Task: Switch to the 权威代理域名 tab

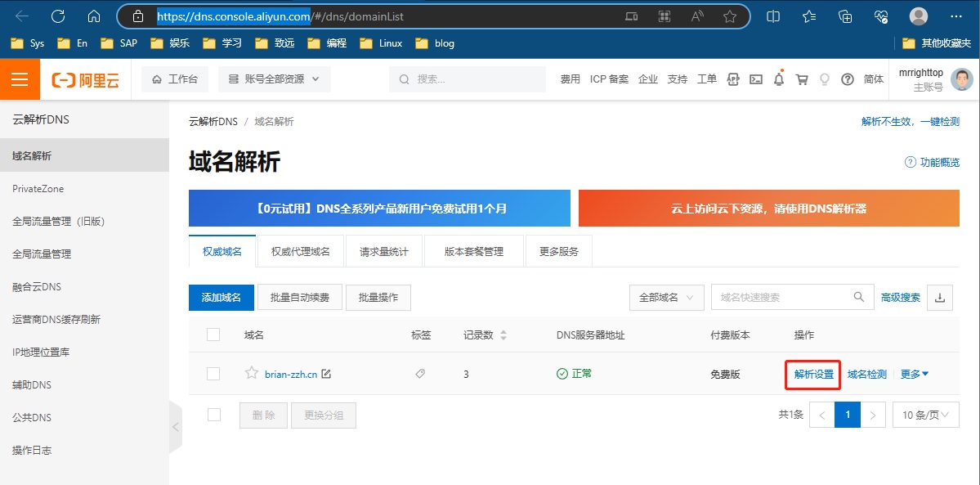Action: point(301,252)
